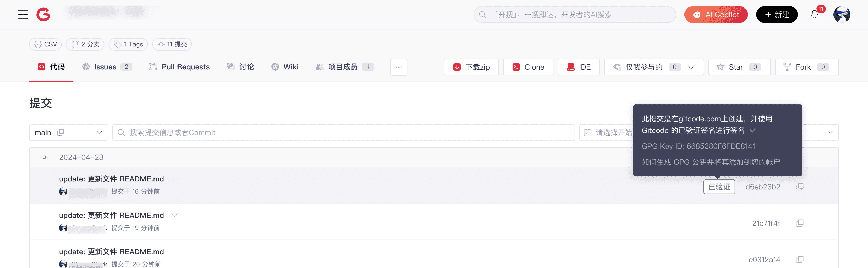Open the notifications bell
The height and width of the screenshot is (268, 868).
click(x=814, y=15)
